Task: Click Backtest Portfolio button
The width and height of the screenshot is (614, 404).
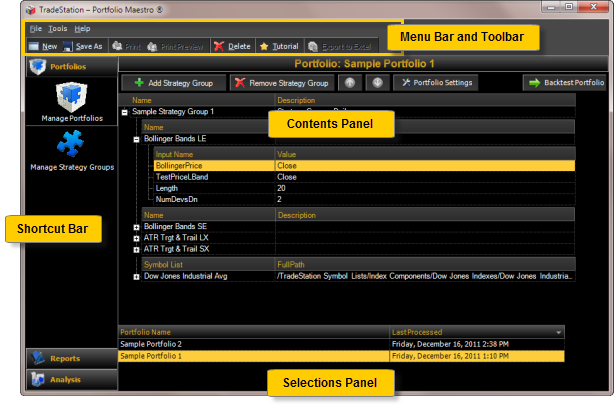Action: (x=565, y=83)
